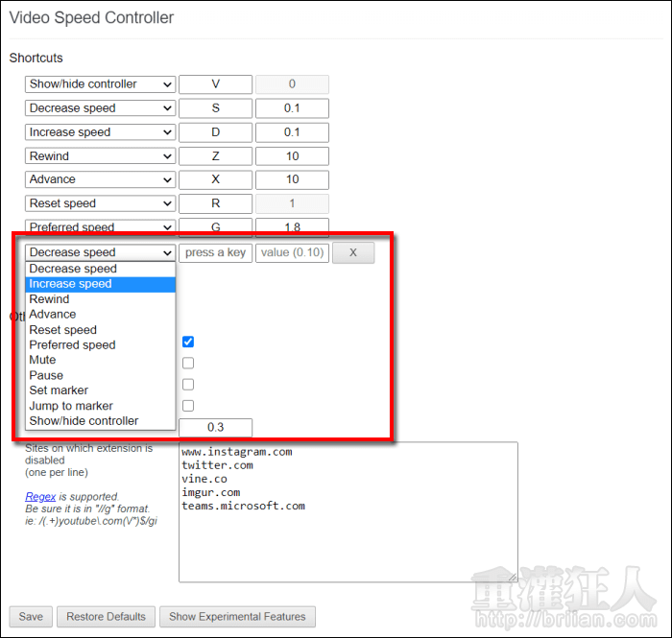The height and width of the screenshot is (638, 672).
Task: Open the 'Show/hide controller' shortcut dropdown
Action: pyautogui.click(x=100, y=84)
